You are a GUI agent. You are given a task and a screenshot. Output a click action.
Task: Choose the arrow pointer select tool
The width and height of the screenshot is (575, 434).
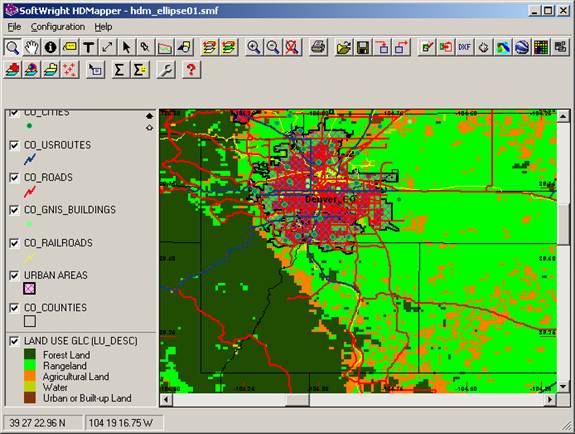click(127, 47)
